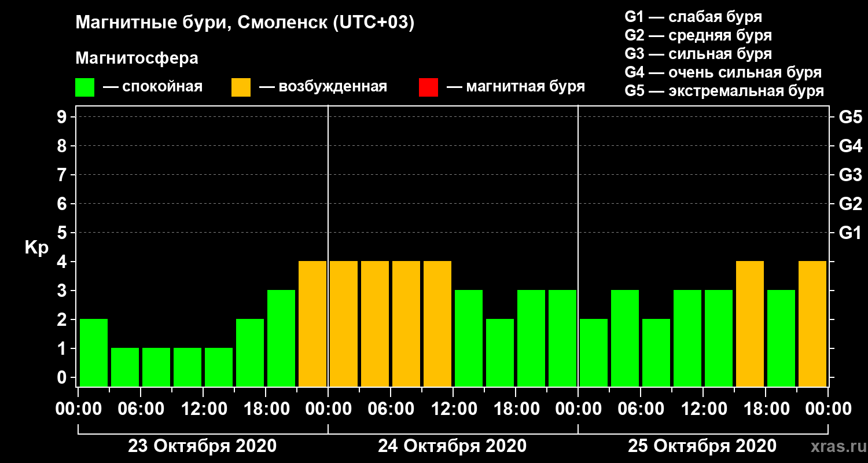Click the 25 October 12:00–15:00 green bar
This screenshot has width=868, height=463.
pos(719,338)
